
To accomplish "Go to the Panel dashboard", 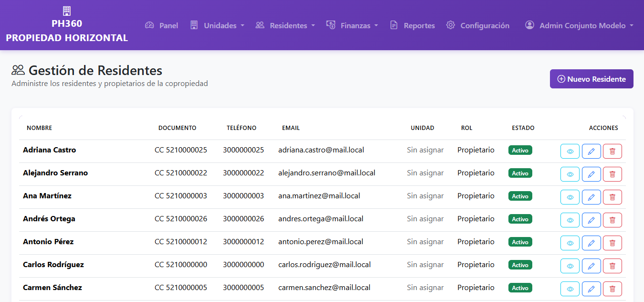I will [161, 25].
